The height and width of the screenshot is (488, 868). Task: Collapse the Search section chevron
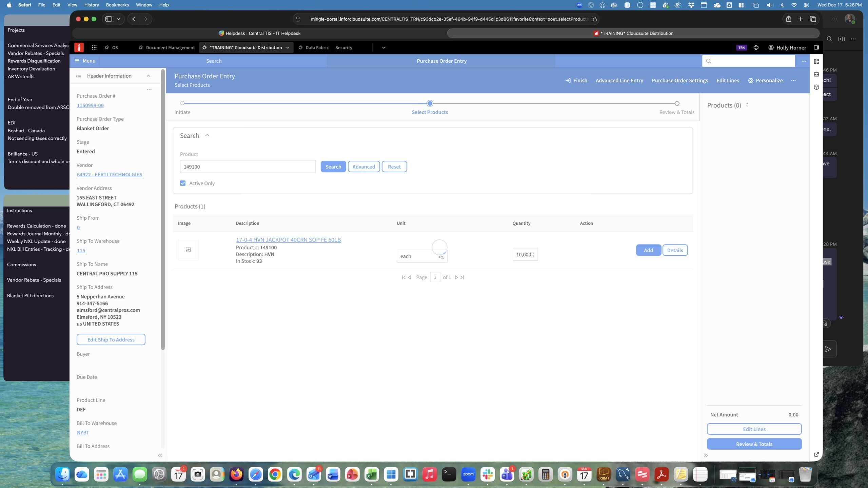click(207, 135)
